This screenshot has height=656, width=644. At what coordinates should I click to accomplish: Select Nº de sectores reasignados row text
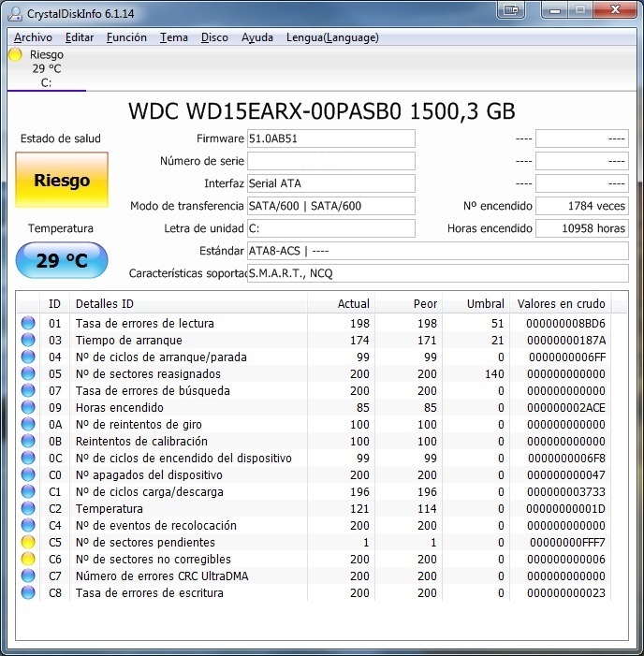click(148, 373)
